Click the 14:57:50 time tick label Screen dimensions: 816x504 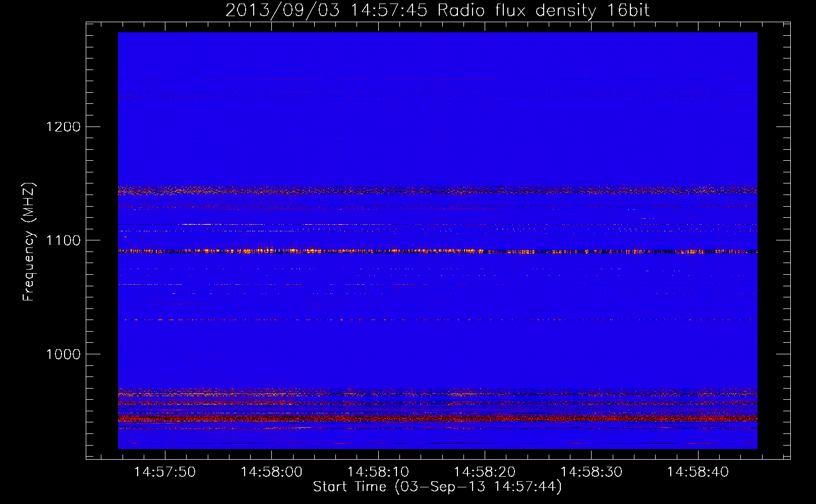tap(164, 472)
